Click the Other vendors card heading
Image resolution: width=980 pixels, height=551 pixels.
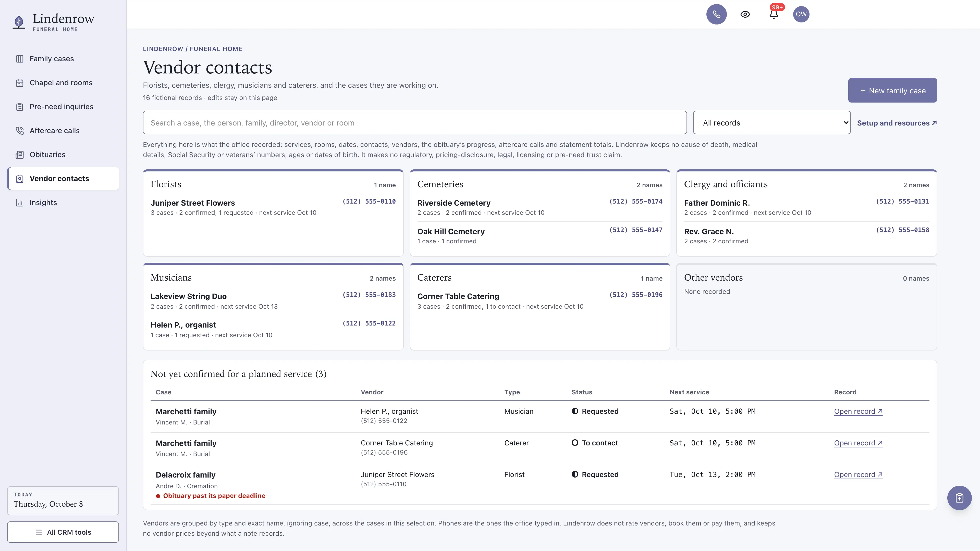click(713, 277)
